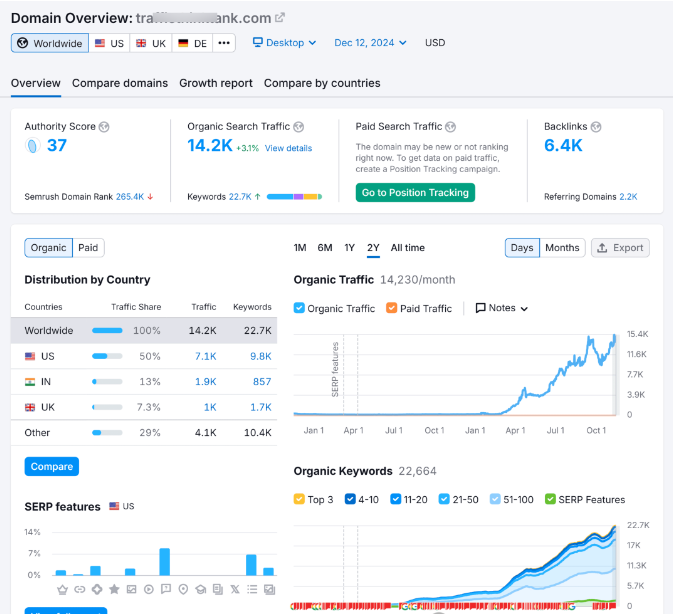Uncheck the Top 3 keywords checkbox
Viewport: 673px width, 614px height.
click(x=300, y=499)
